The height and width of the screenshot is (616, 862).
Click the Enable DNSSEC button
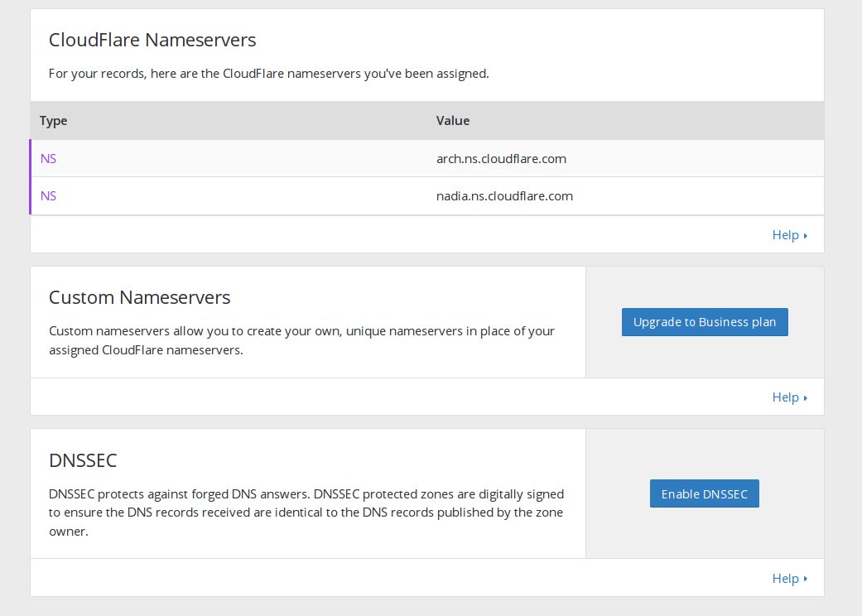(704, 493)
